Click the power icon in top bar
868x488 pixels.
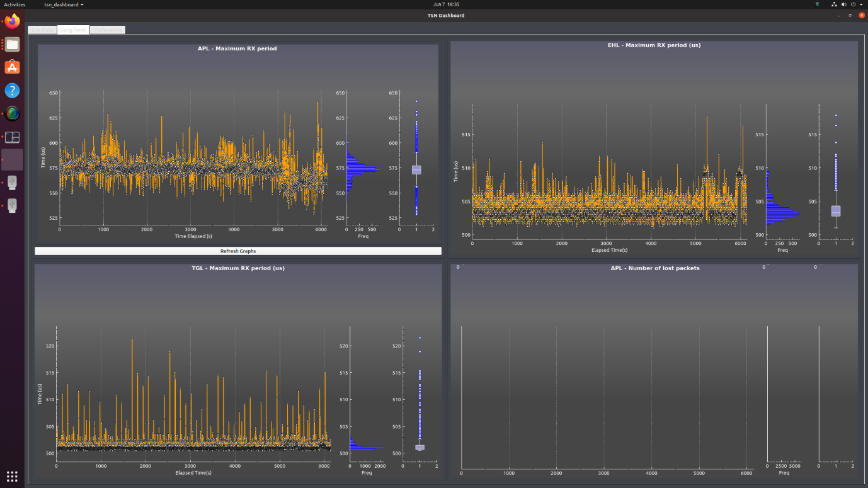point(853,4)
